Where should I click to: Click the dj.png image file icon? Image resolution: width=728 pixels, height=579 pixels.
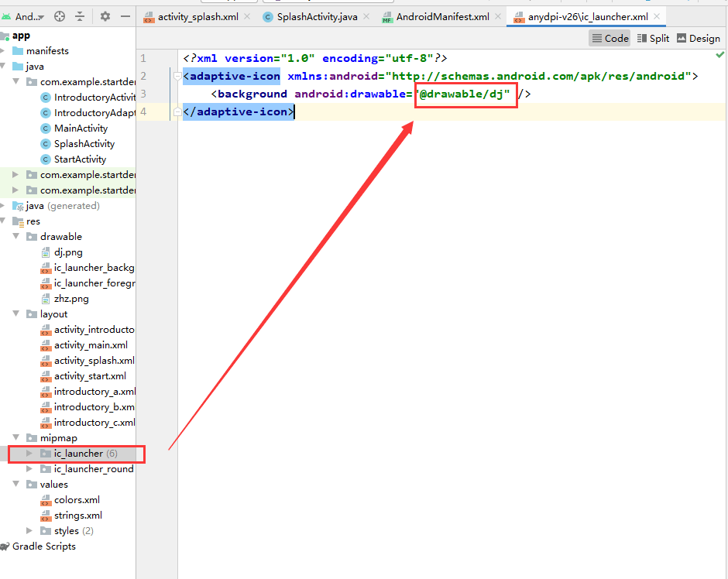[x=46, y=252]
